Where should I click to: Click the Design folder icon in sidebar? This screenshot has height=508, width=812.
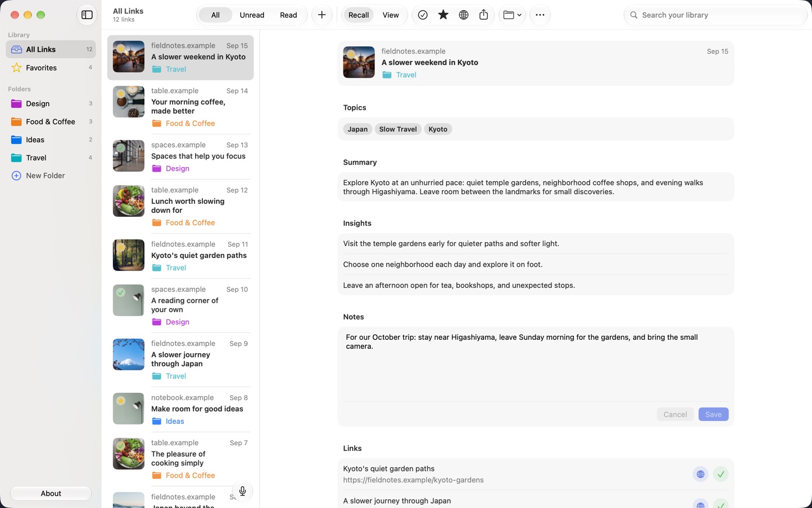point(16,104)
